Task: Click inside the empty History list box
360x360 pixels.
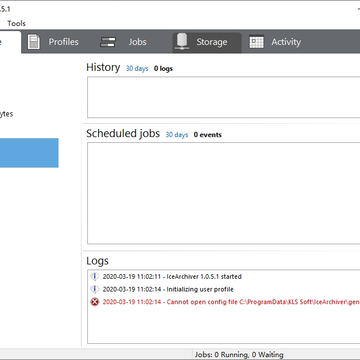Action: coord(223,97)
